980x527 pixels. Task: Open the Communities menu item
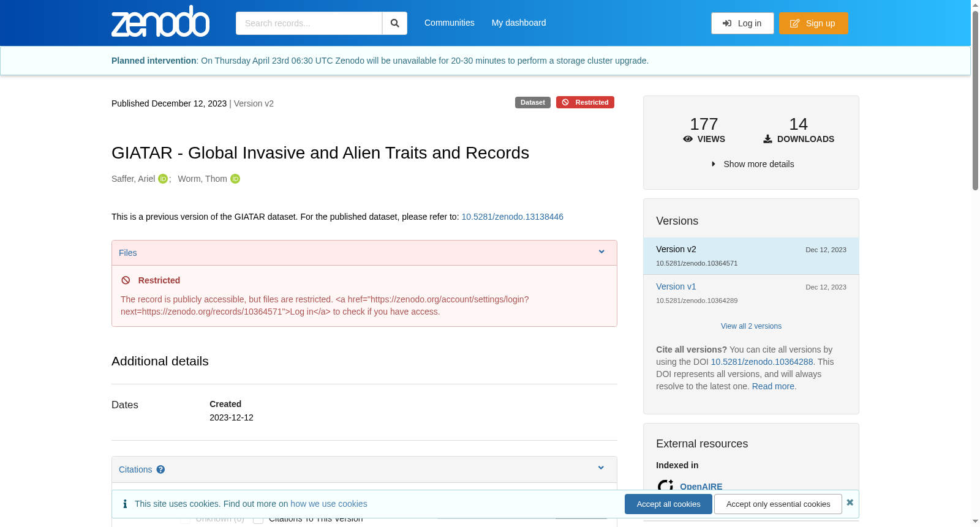click(x=450, y=23)
